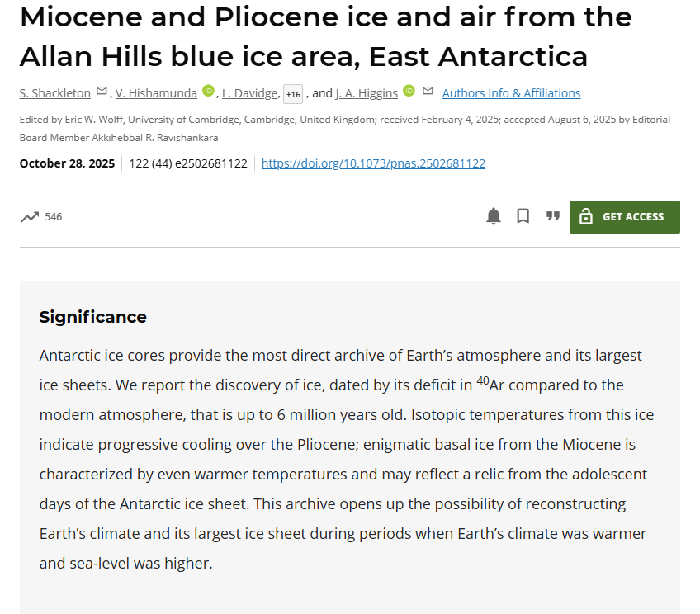
Task: Open the cite article quotation icon
Action: [552, 216]
